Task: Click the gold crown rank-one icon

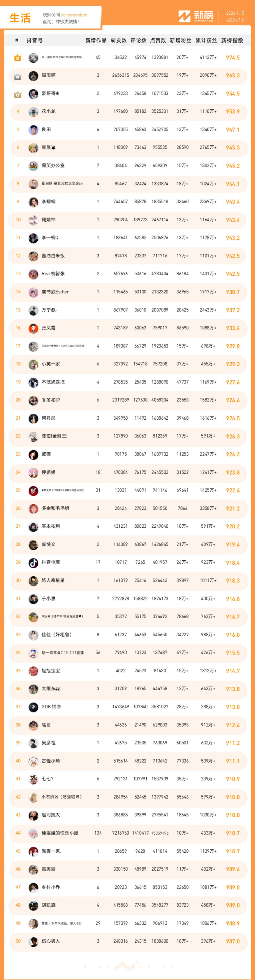Action: [x=17, y=58]
